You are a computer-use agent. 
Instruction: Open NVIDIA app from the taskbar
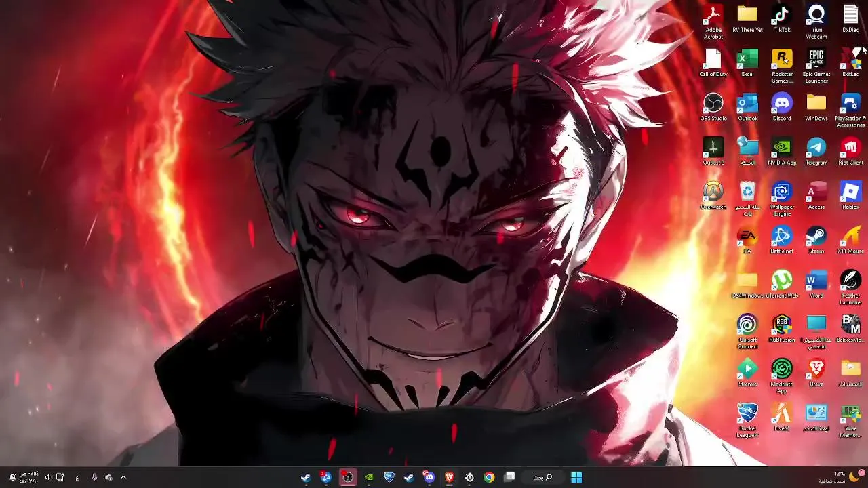[368, 477]
